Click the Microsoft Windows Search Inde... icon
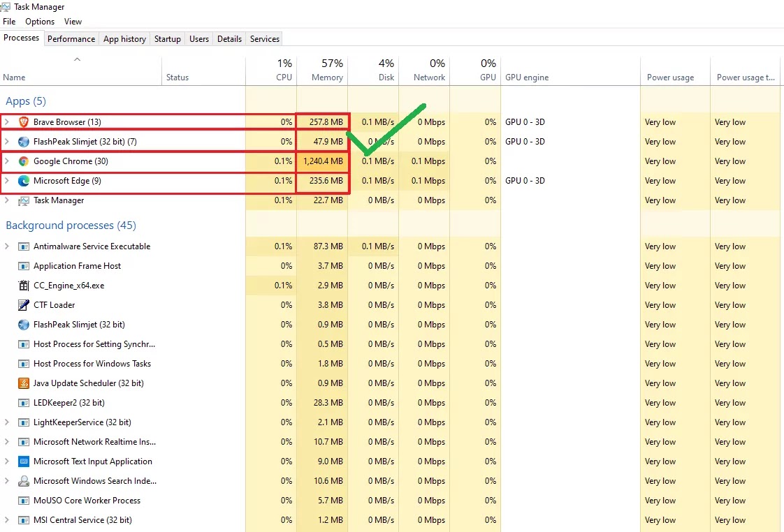This screenshot has height=532, width=784. point(24,480)
